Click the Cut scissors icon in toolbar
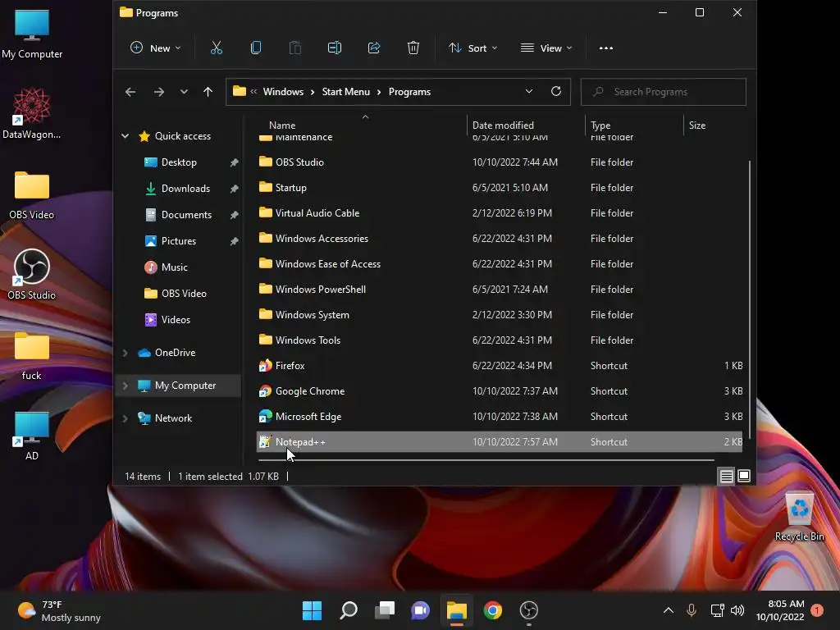 (217, 48)
